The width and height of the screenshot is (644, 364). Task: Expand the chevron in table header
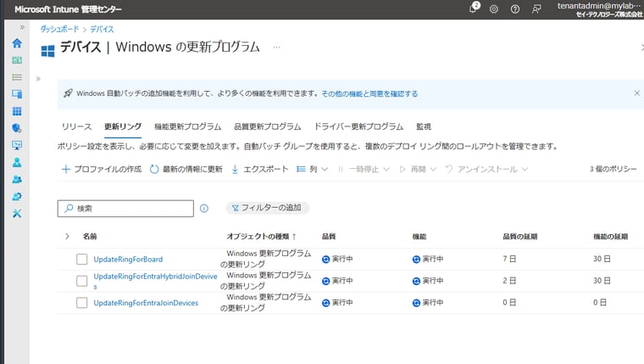[67, 236]
